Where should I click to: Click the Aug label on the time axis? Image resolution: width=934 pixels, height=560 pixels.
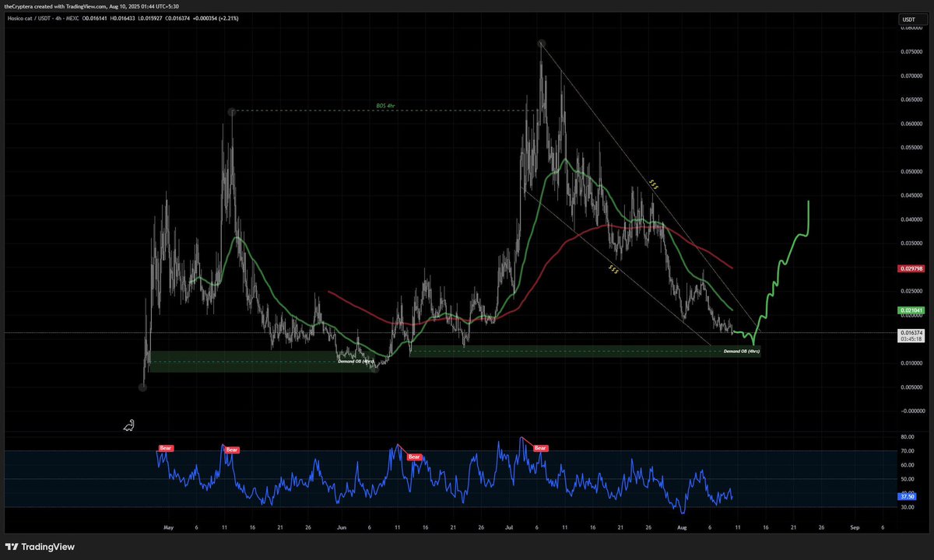coord(682,527)
